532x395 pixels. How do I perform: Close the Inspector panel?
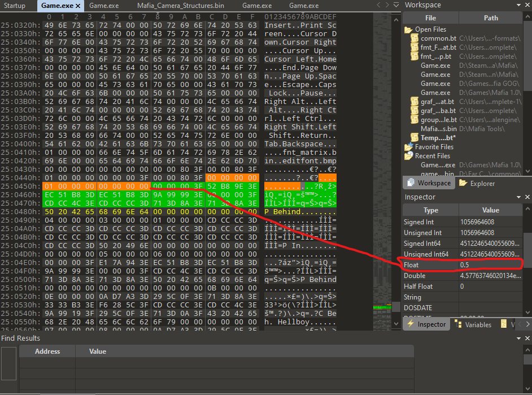[527, 197]
